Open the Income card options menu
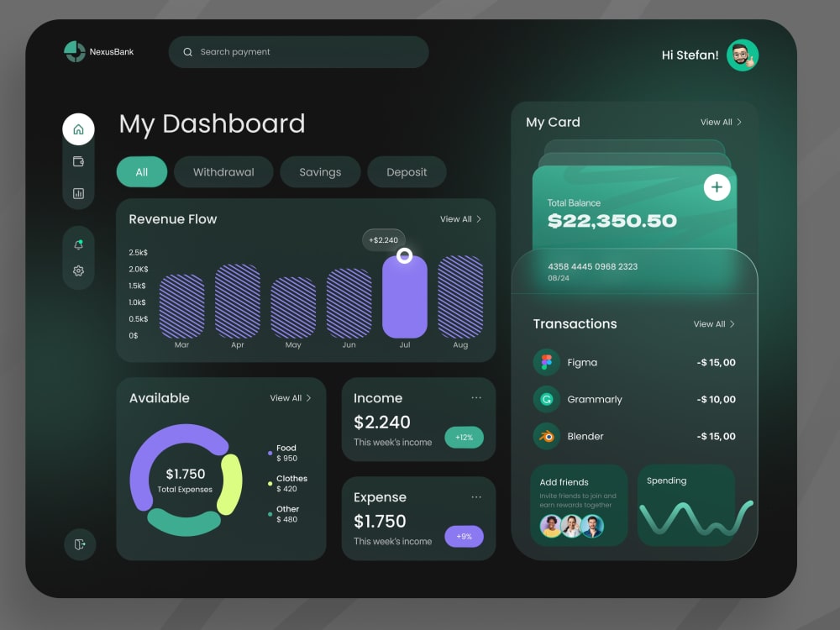840x630 pixels. pyautogui.click(x=476, y=397)
